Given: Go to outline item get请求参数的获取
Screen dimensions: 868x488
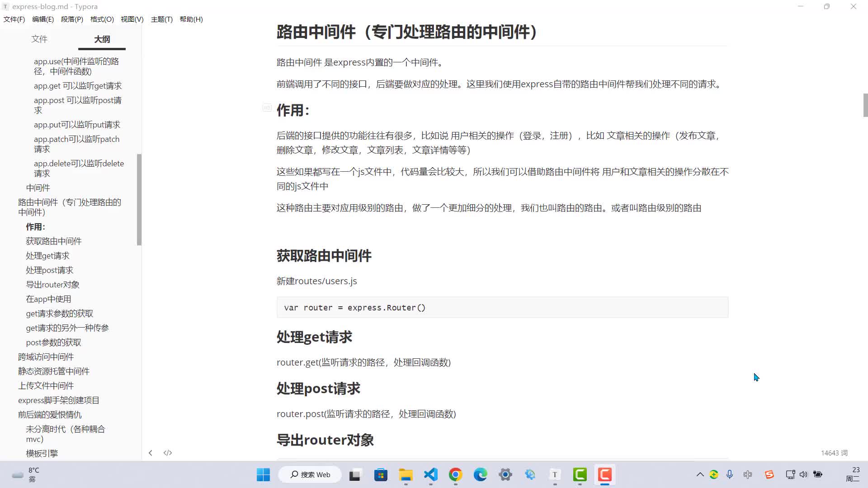Looking at the screenshot, I should click(x=60, y=313).
